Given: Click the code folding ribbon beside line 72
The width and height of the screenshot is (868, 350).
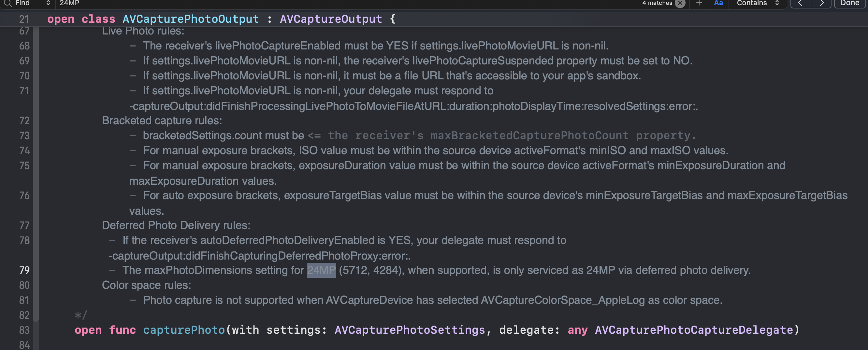Looking at the screenshot, I should (36, 120).
